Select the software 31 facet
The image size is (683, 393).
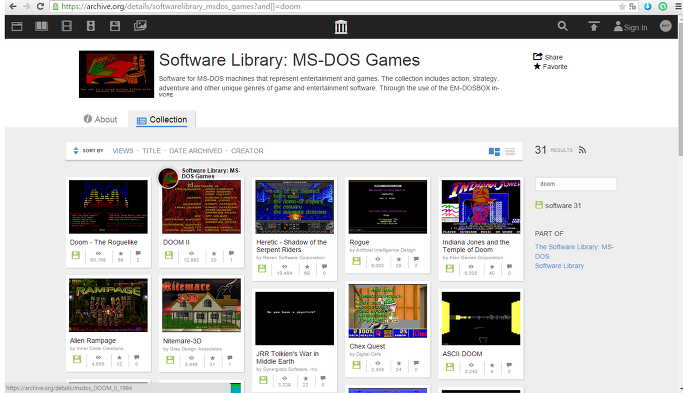(558, 205)
